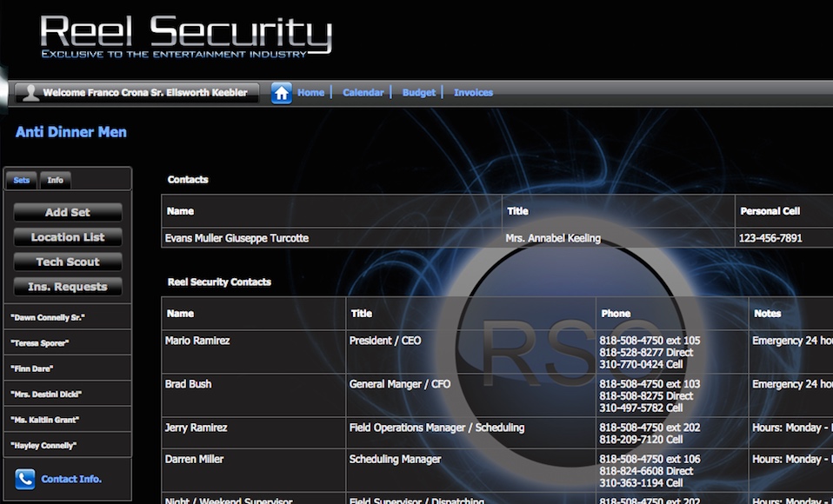Screen dimensions: 833x504
Task: Click the Reel Security Contacts heading
Action: coord(219,282)
